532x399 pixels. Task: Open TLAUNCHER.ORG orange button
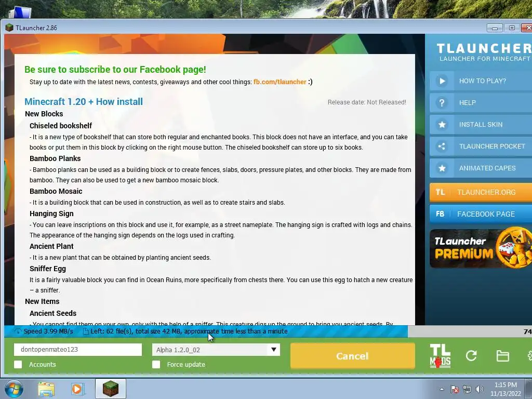(481, 192)
